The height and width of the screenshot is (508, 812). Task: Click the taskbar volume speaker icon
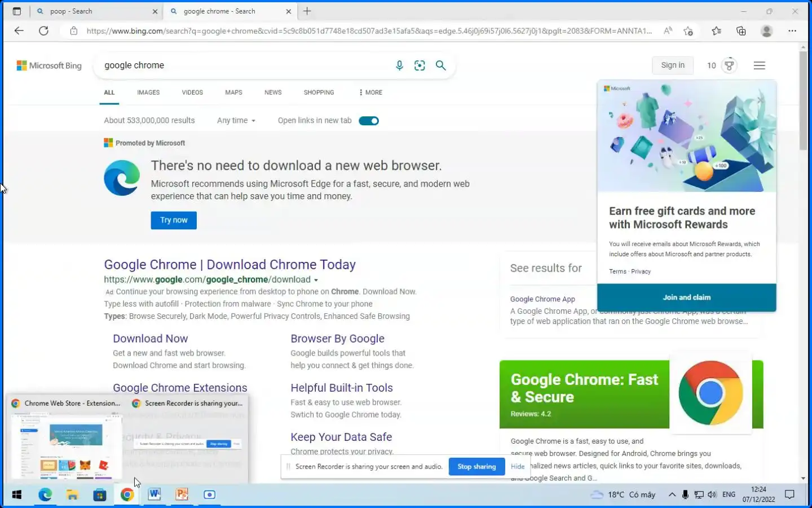click(712, 494)
